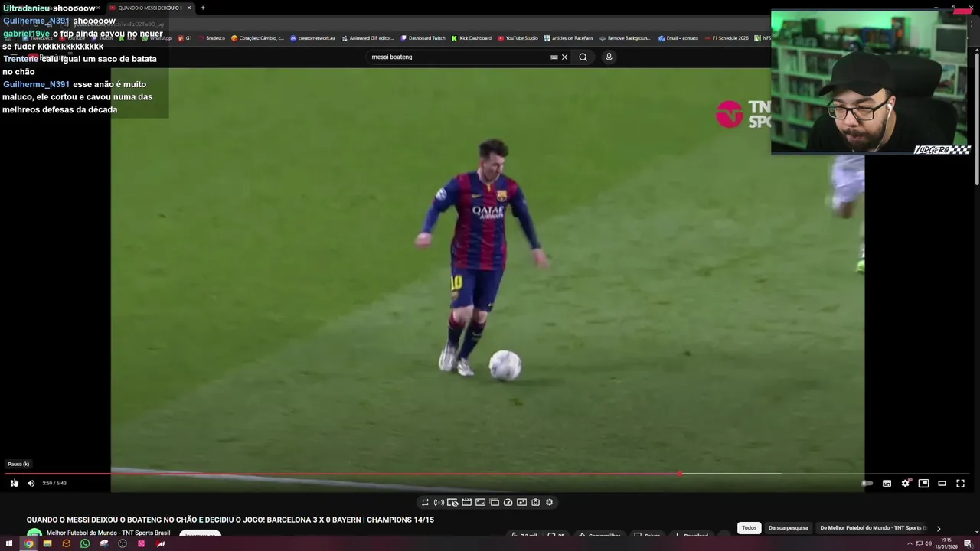Viewport: 980px width, 551px height.
Task: Click the expand-to-window icon
Action: point(480,502)
